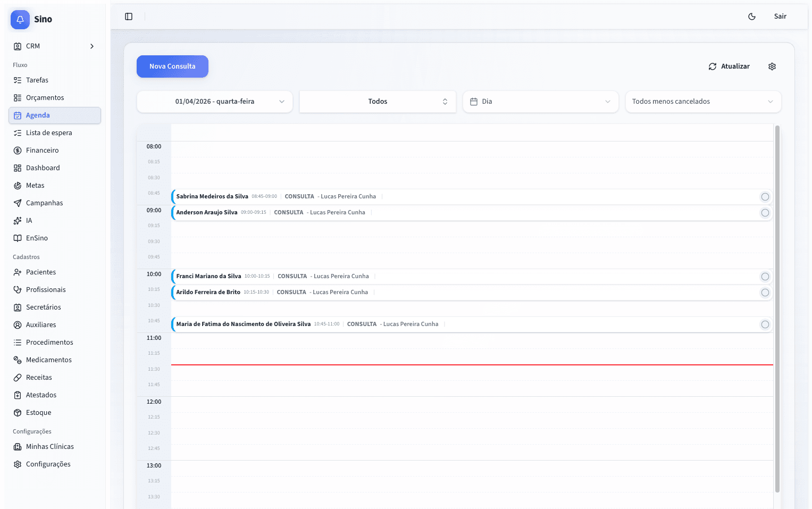Open the Dia view dropdown
812x509 pixels.
[541, 102]
